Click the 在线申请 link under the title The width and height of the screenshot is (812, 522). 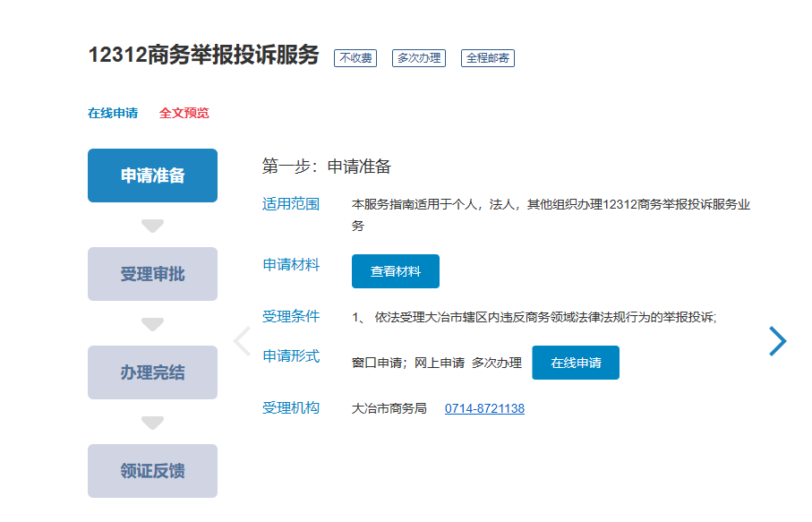[x=113, y=114]
